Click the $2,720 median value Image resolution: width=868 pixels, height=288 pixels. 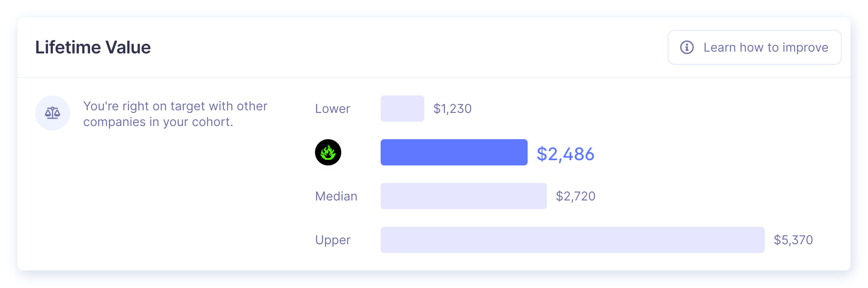tap(576, 196)
